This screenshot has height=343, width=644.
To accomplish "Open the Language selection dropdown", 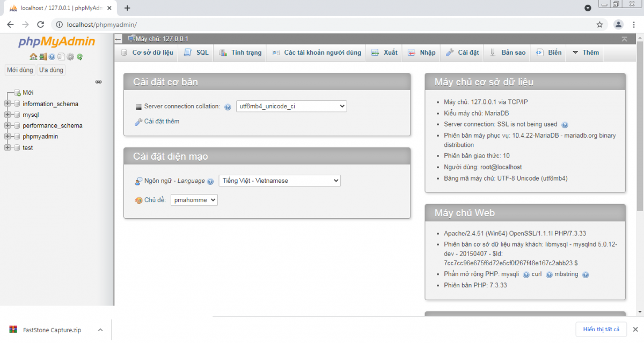I will [x=279, y=181].
